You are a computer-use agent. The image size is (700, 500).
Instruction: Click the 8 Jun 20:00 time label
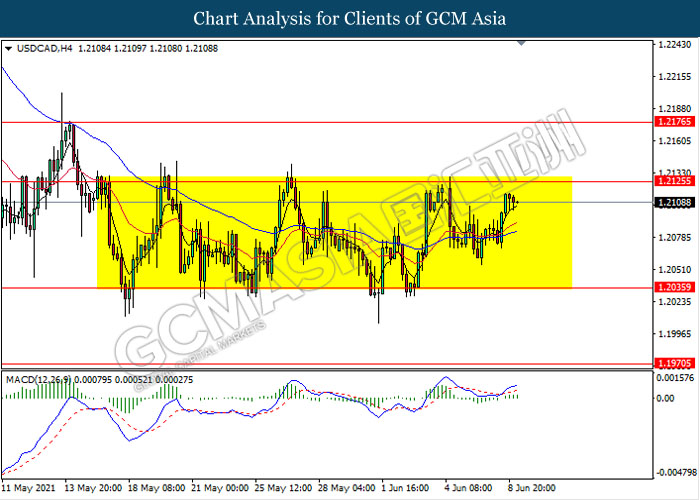tap(532, 488)
